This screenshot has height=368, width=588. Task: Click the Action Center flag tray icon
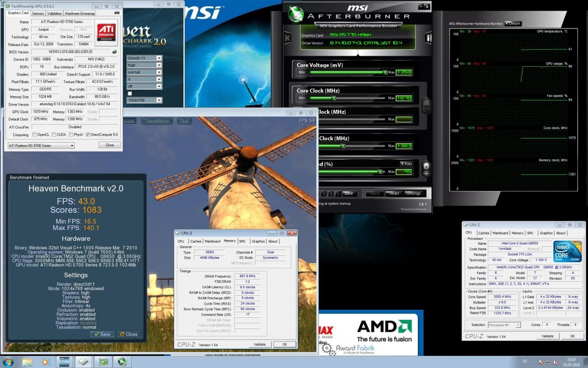tap(541, 362)
